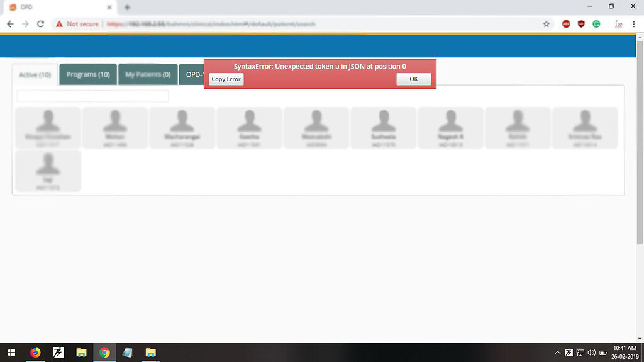Open the AdBlock Plus extension icon
The image size is (644, 362).
pos(566,24)
